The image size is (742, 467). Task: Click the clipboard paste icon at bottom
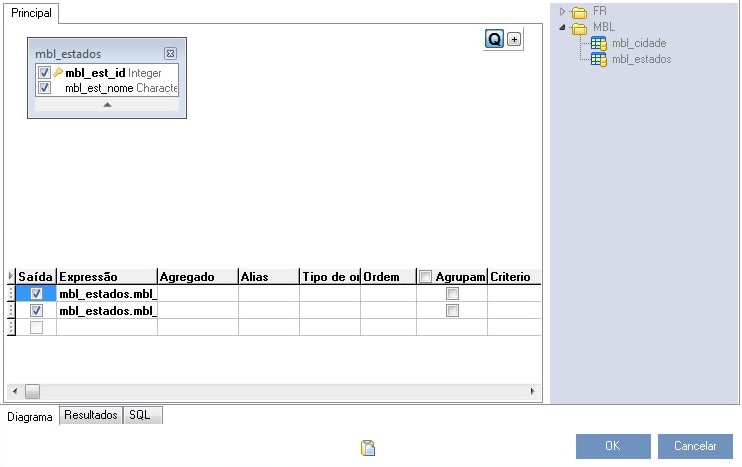coord(368,448)
